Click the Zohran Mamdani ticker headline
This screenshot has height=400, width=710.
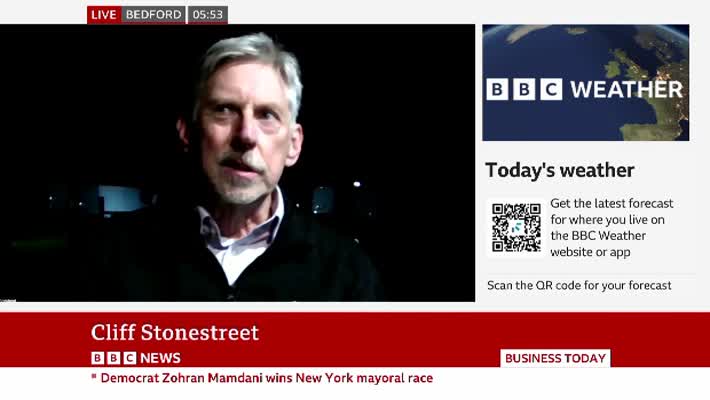(267, 378)
